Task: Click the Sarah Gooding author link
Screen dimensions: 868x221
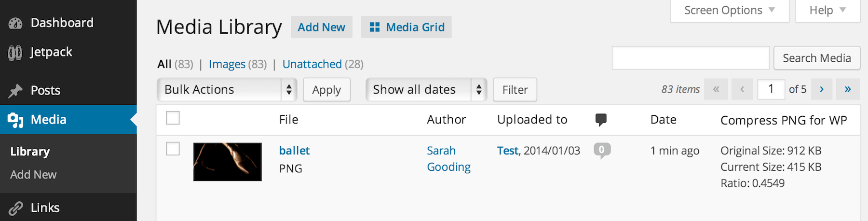Action: click(448, 159)
